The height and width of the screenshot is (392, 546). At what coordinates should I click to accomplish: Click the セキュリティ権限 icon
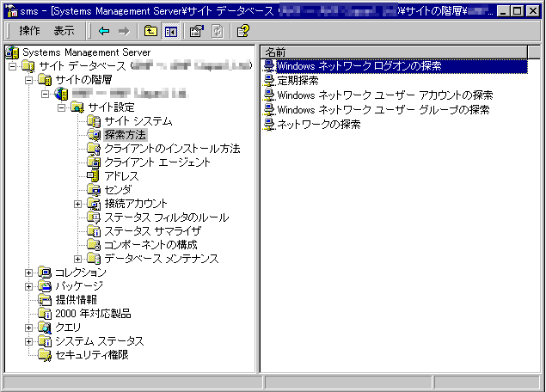[x=45, y=355]
